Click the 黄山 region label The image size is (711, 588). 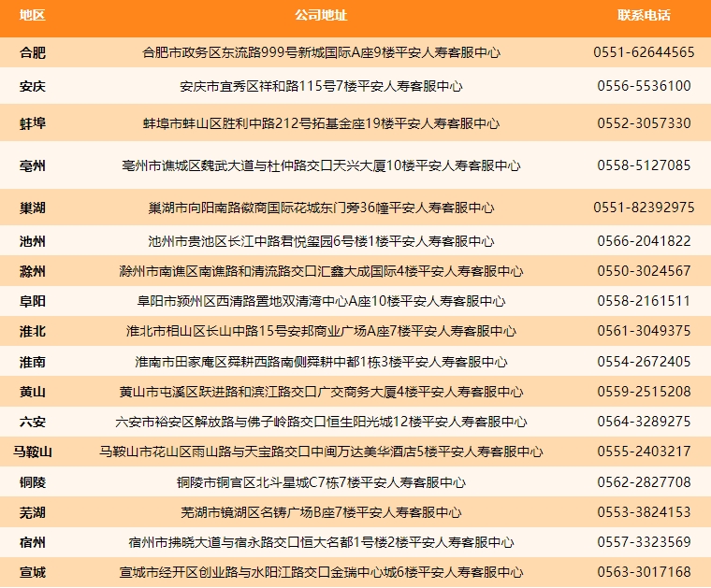click(x=33, y=392)
